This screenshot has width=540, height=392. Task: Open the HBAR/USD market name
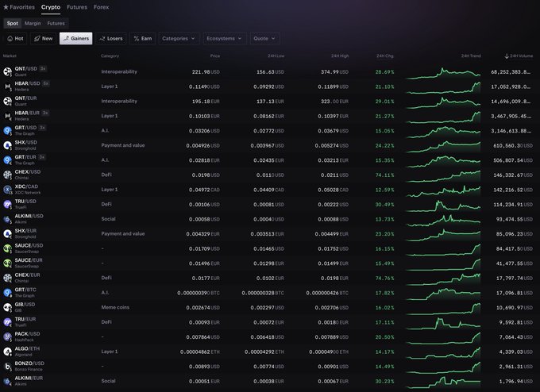[27, 83]
